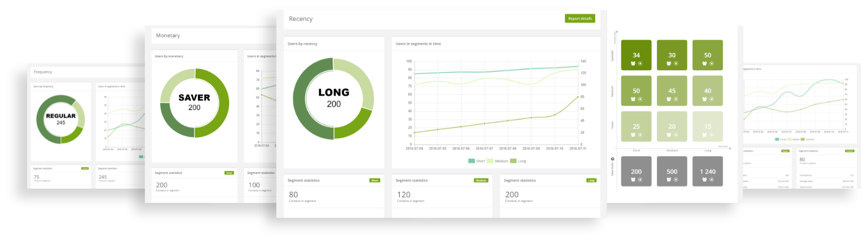Click target icon in New leads cell 200

(x=640, y=180)
